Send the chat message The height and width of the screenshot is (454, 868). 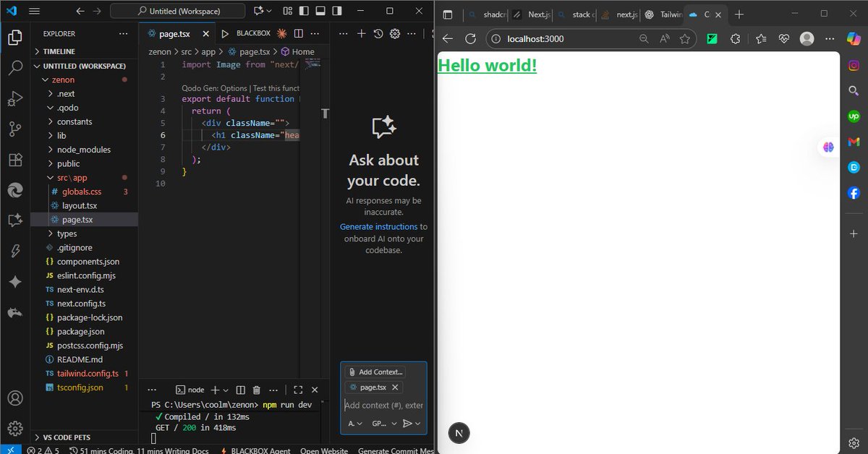pyautogui.click(x=407, y=424)
